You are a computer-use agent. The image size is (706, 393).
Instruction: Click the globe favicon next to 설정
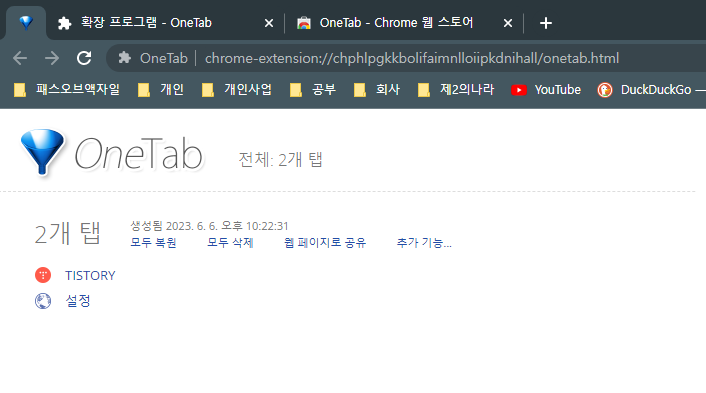click(43, 301)
